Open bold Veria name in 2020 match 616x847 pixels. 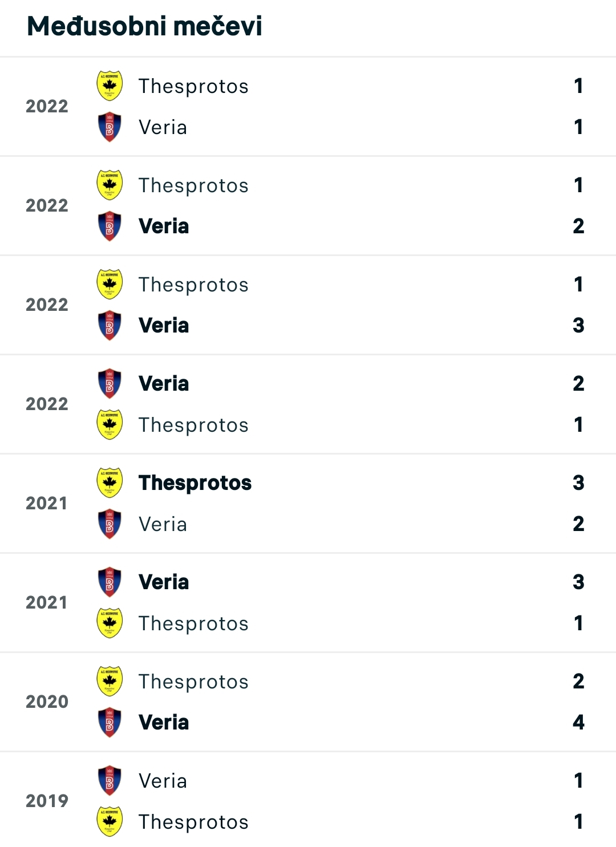(164, 723)
